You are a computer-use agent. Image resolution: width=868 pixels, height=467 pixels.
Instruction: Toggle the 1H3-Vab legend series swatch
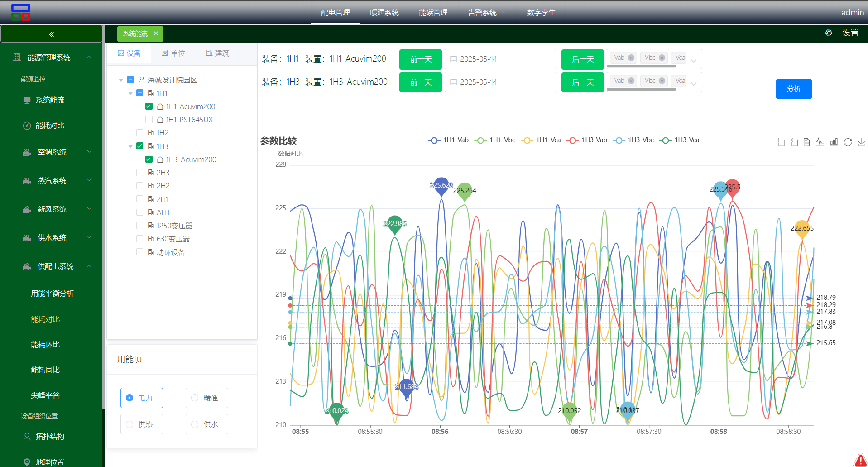572,140
